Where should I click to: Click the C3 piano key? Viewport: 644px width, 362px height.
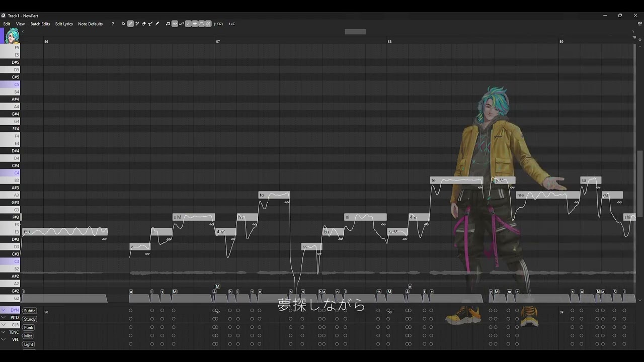[x=10, y=261]
